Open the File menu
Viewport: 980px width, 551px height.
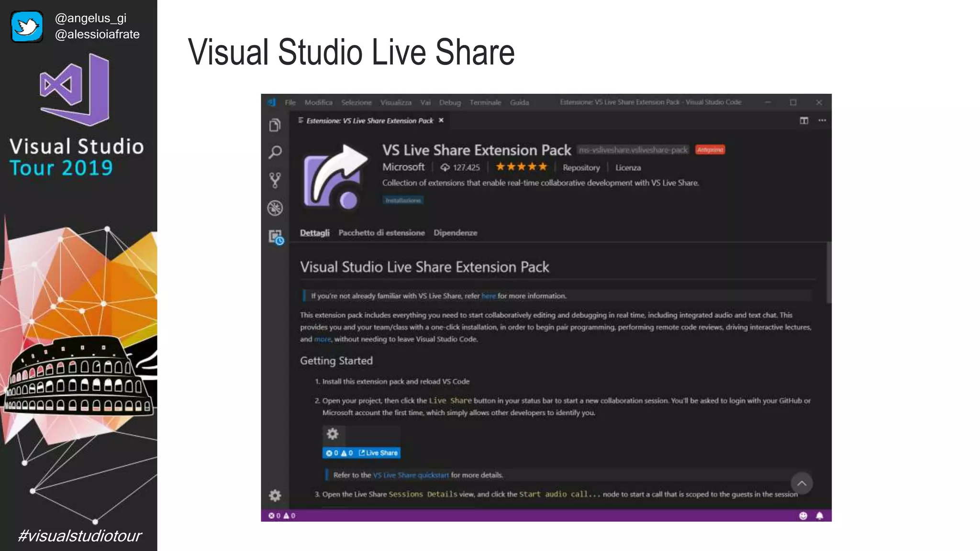(290, 102)
